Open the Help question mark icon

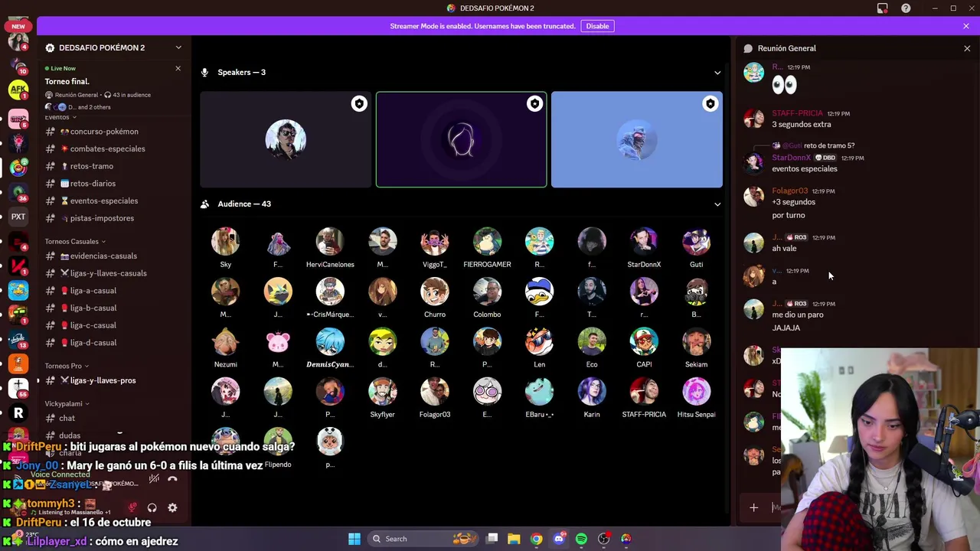click(906, 8)
